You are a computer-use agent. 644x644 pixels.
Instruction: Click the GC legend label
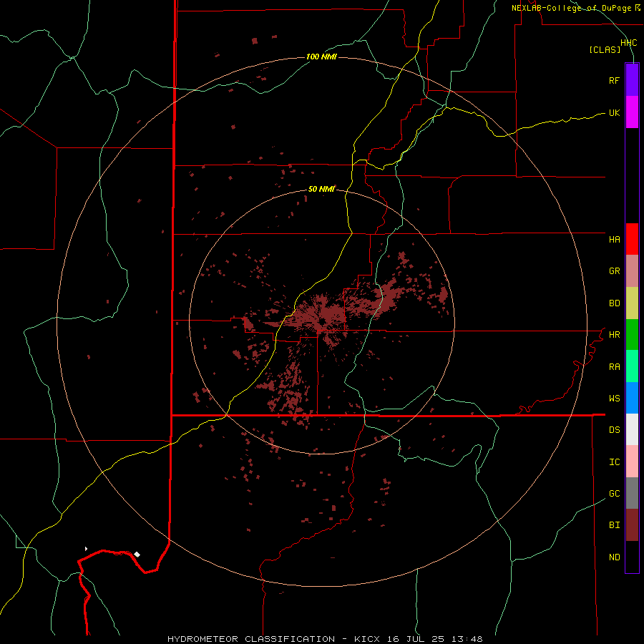pyautogui.click(x=614, y=494)
